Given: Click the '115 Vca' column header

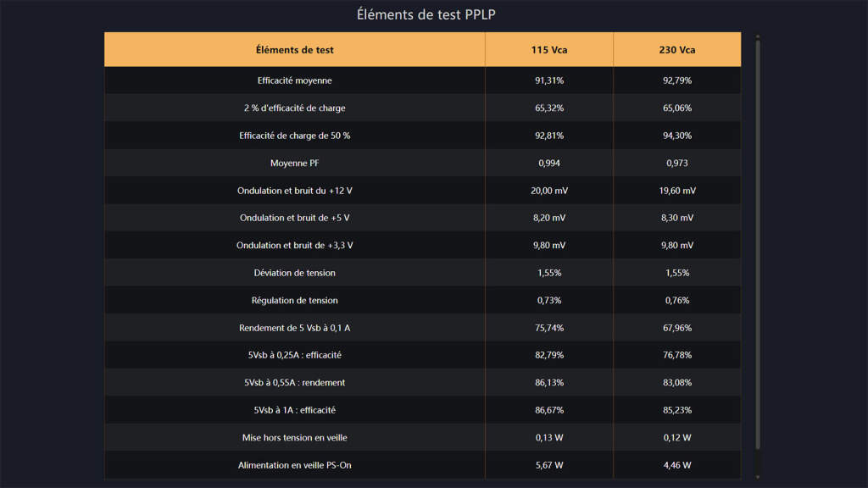Looking at the screenshot, I should pyautogui.click(x=549, y=50).
